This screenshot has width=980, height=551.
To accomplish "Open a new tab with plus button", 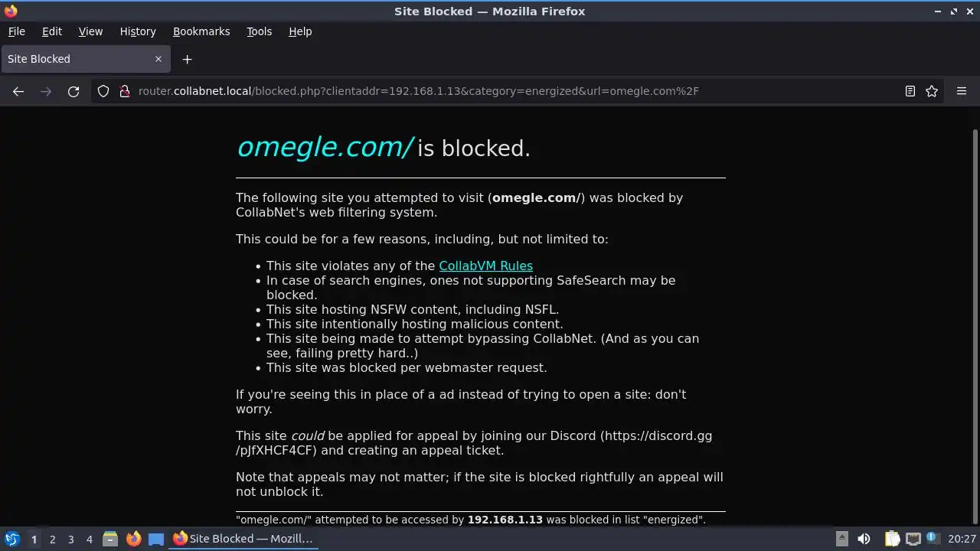I will (x=187, y=59).
